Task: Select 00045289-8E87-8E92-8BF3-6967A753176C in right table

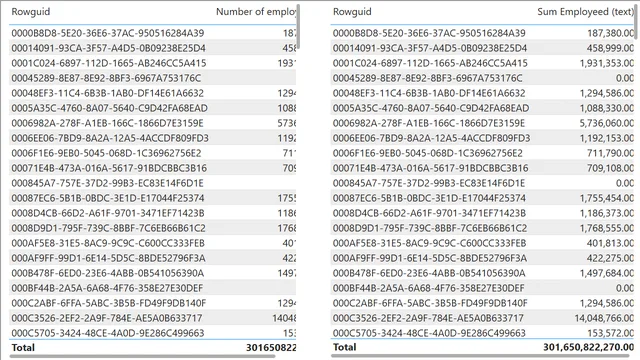Action: tap(427, 78)
